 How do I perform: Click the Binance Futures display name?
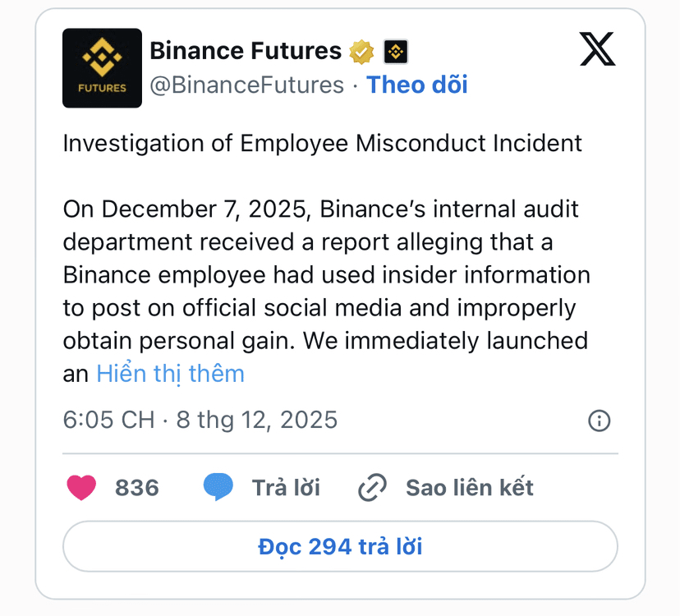pyautogui.click(x=245, y=51)
